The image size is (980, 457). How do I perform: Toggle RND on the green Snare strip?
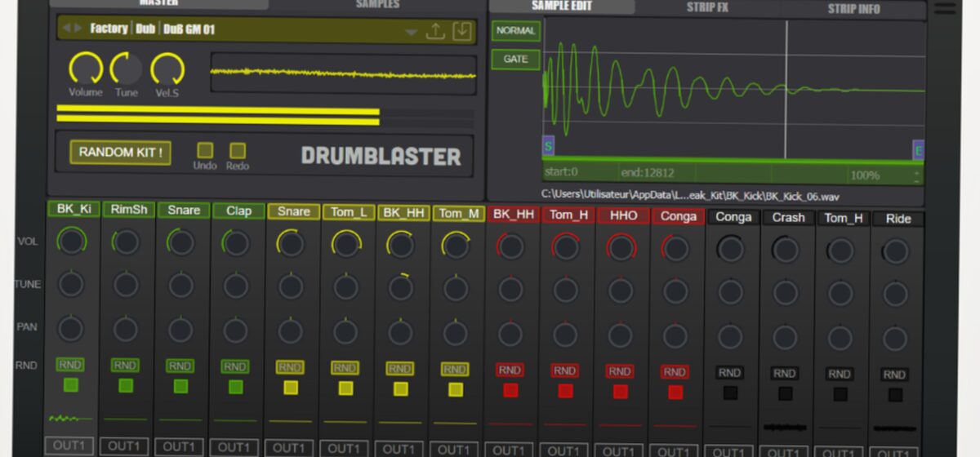[180, 366]
